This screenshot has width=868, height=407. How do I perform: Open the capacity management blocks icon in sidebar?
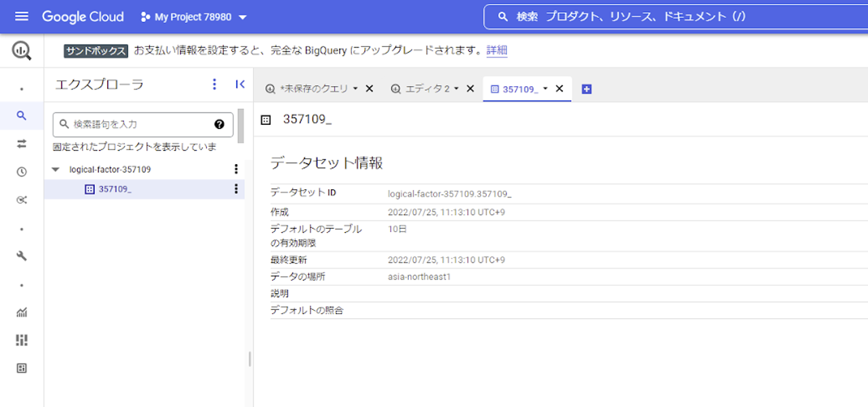click(22, 340)
